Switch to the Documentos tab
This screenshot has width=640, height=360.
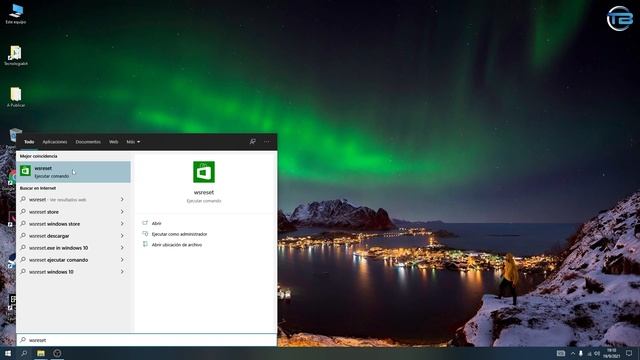point(88,142)
